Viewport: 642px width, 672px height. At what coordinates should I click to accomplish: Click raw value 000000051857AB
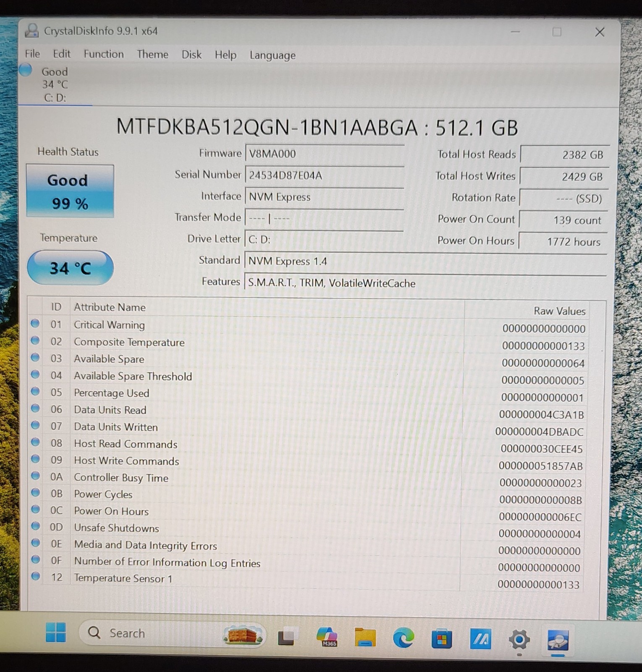coord(540,466)
